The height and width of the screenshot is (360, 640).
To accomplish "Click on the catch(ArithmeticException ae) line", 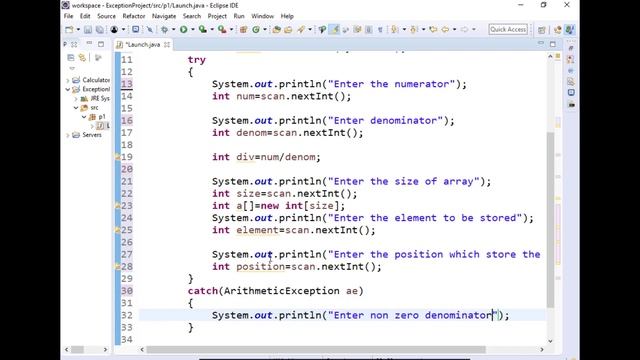I will pos(276,291).
